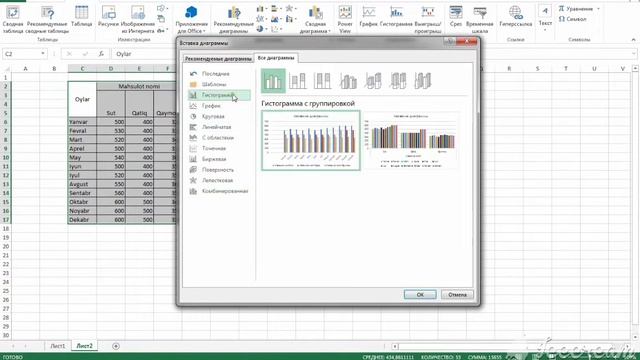
Task: Select cell containing Yanvar
Action: pyautogui.click(x=82, y=122)
